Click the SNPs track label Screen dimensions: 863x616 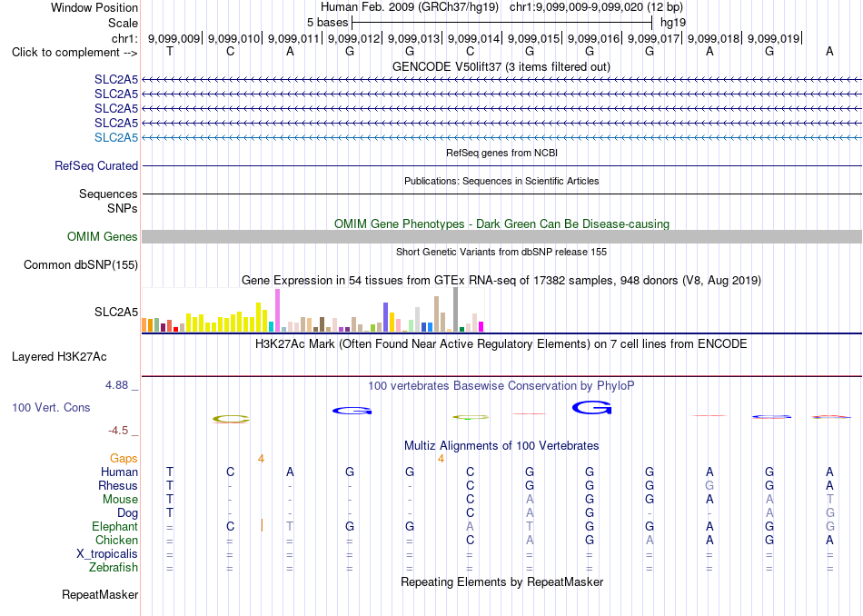[x=123, y=209]
